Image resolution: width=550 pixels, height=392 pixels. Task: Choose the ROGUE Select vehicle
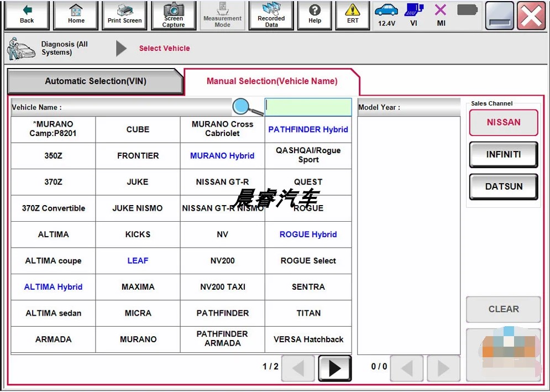coord(308,261)
